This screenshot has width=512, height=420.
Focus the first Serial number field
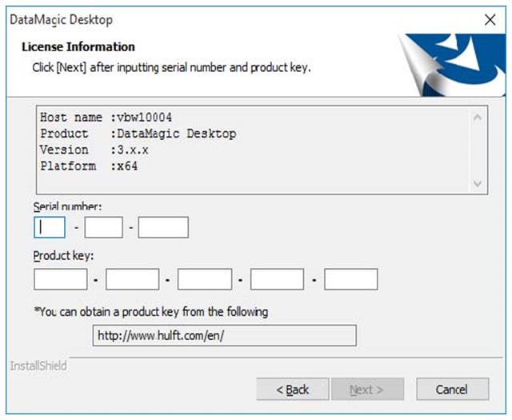tap(50, 228)
